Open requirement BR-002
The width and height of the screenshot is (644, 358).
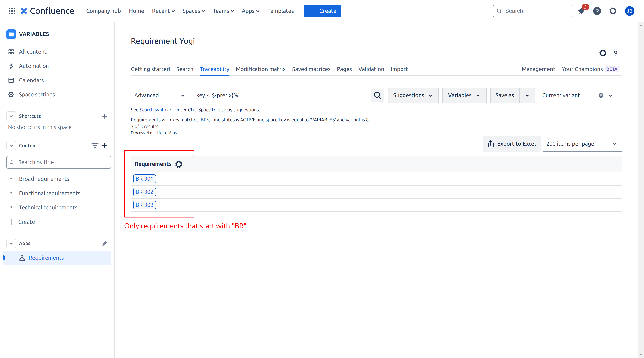[x=145, y=192]
